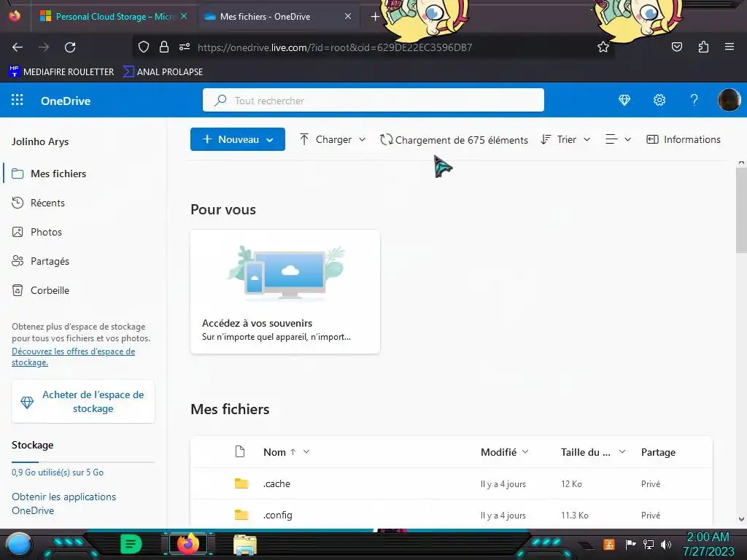
Task: Follow Découvrez les offres d'espace link
Action: point(74,357)
